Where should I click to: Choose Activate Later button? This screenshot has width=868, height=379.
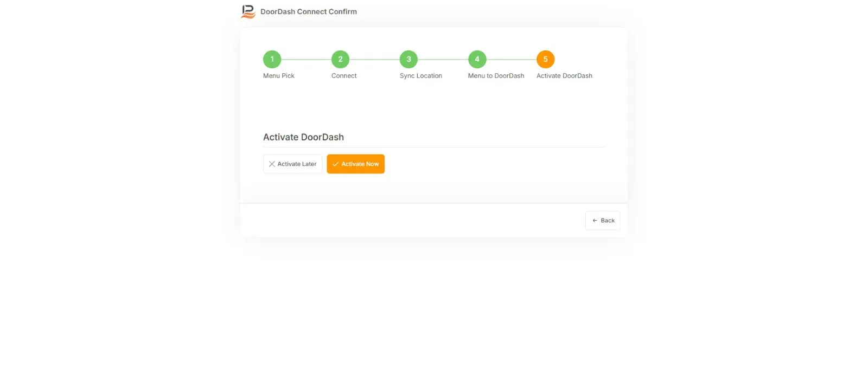click(x=292, y=164)
